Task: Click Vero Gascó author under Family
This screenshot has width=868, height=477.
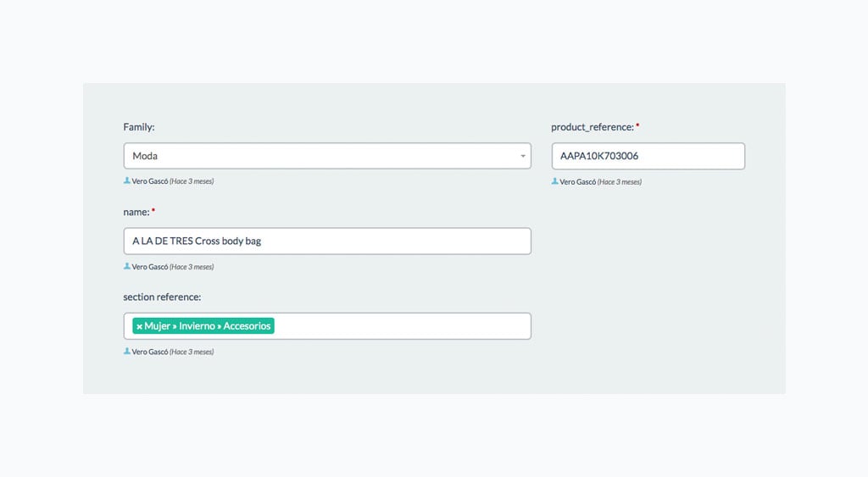Action: 149,181
